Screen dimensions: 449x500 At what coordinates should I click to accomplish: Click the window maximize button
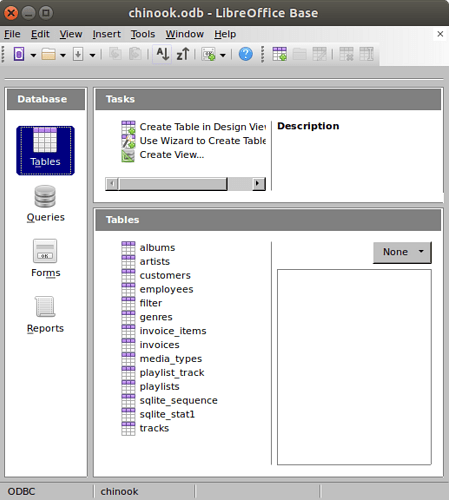[x=46, y=13]
